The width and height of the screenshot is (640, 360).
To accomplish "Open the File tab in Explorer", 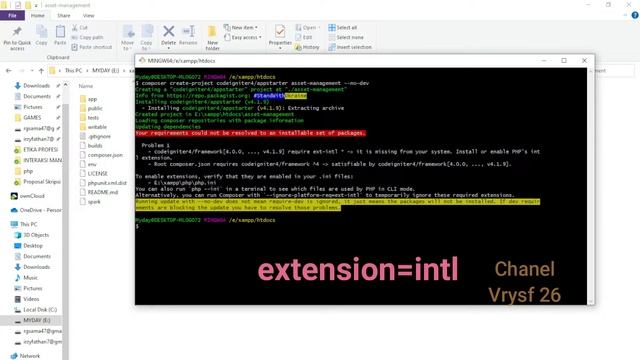I will pyautogui.click(x=12, y=16).
